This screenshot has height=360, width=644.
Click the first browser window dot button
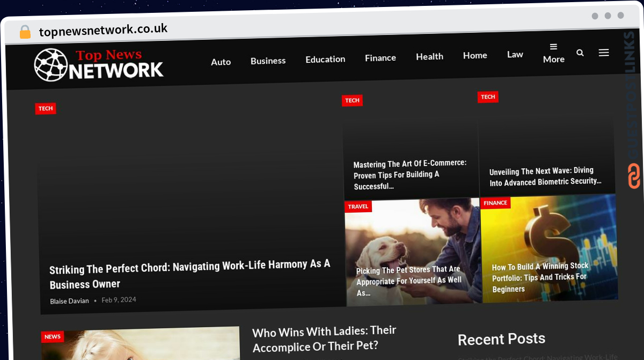tap(595, 16)
